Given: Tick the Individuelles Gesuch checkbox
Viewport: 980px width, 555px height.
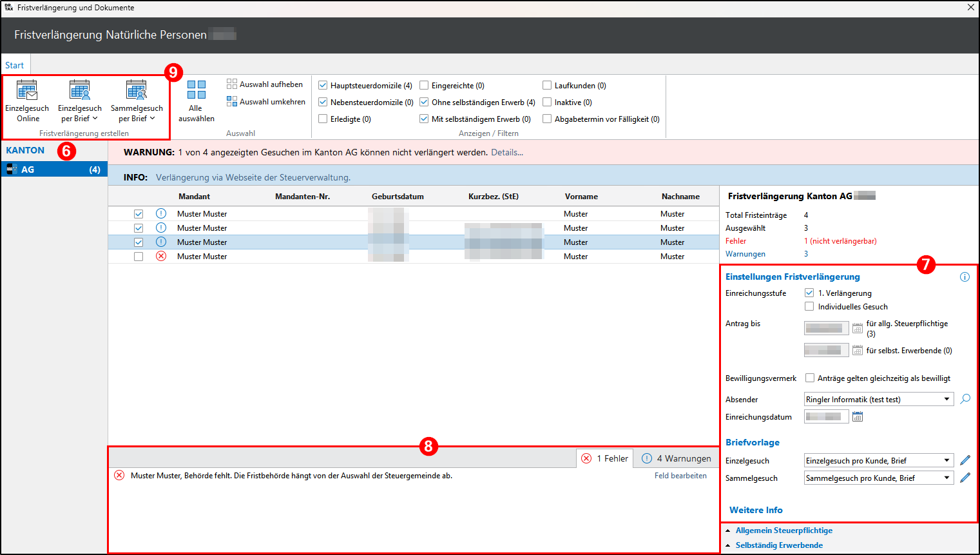Looking at the screenshot, I should point(809,307).
